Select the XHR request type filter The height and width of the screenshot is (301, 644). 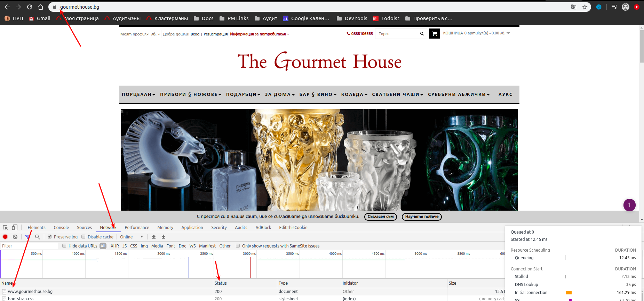coord(115,246)
